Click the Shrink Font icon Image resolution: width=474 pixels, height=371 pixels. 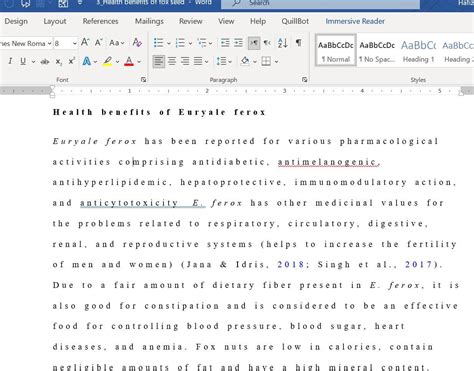(x=98, y=43)
